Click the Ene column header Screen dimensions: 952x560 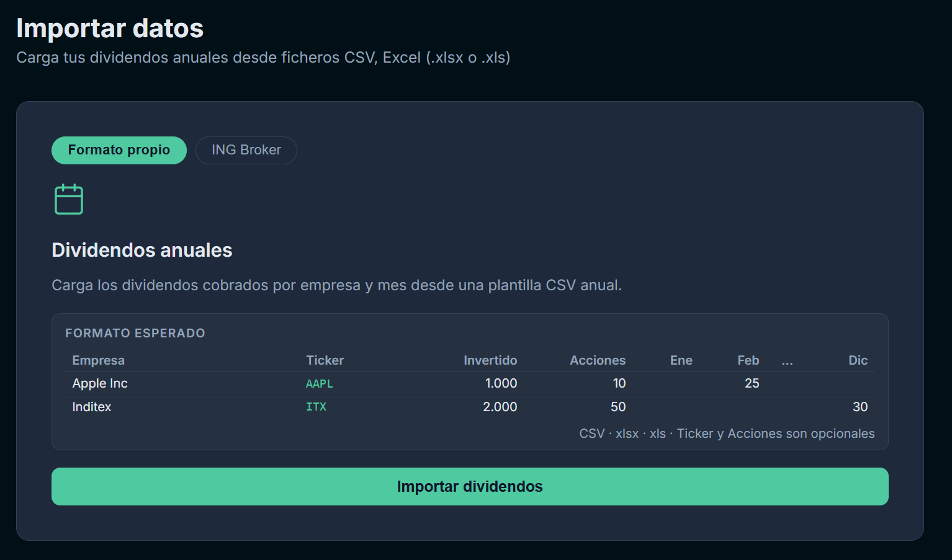pyautogui.click(x=681, y=360)
